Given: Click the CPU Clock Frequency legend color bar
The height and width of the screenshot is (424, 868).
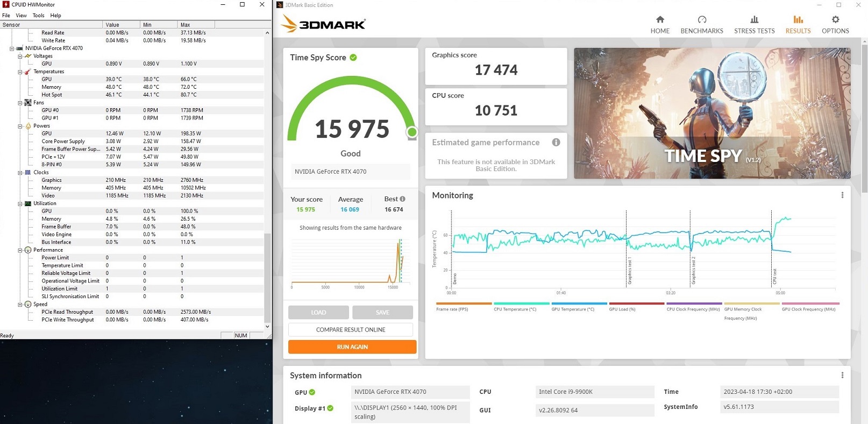Looking at the screenshot, I should pyautogui.click(x=694, y=303).
